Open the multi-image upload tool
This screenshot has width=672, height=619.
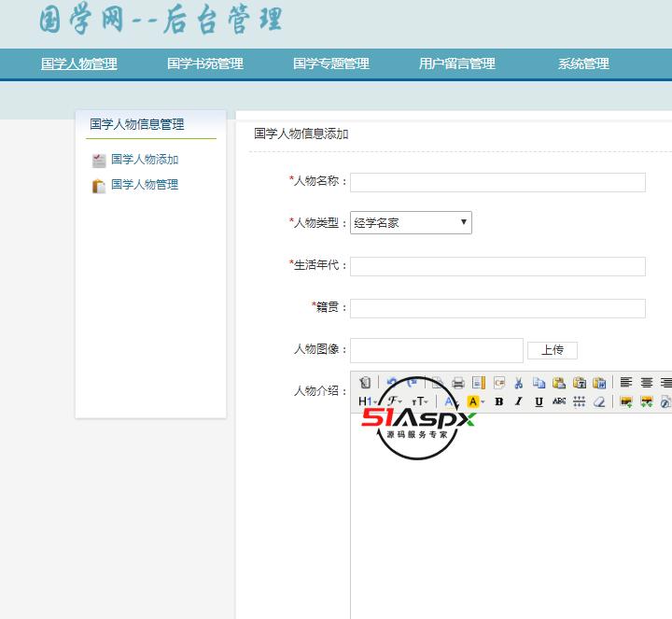pyautogui.click(x=646, y=401)
